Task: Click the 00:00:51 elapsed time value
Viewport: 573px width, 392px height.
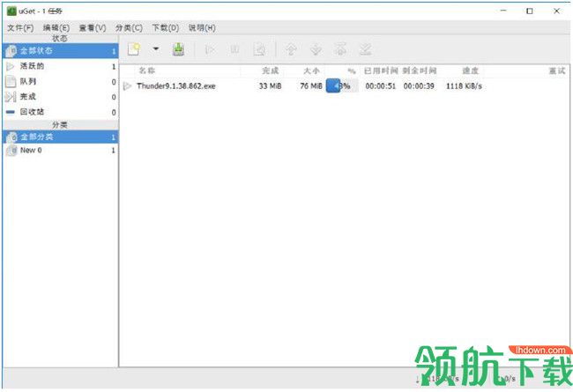Action: coord(381,86)
